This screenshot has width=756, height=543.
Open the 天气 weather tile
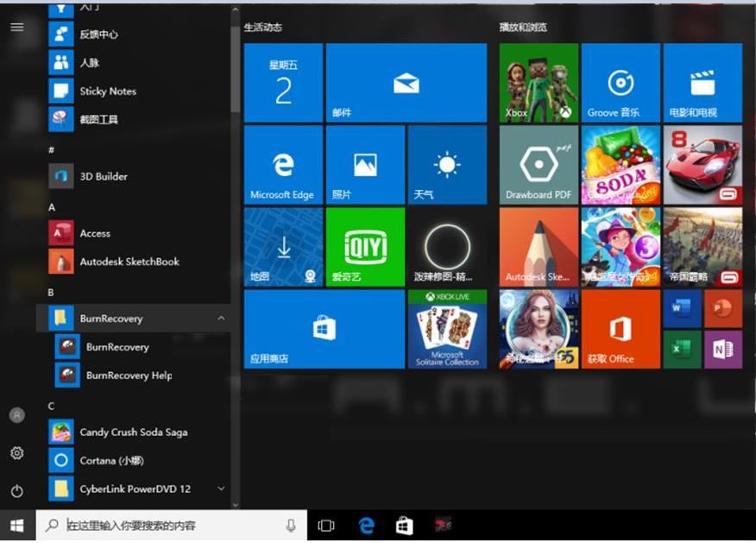click(446, 165)
